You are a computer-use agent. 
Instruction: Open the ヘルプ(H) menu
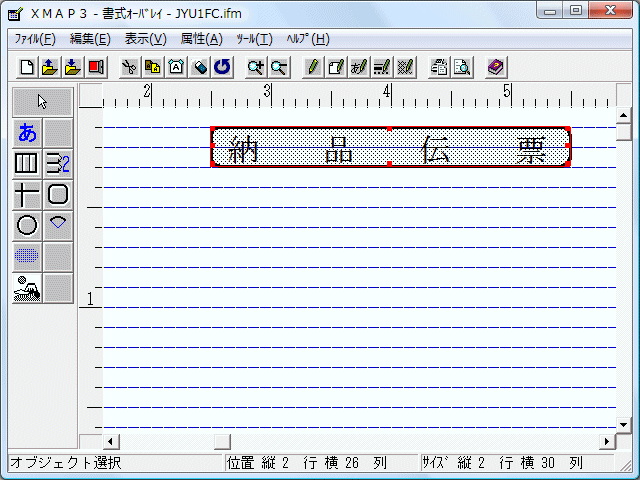(x=308, y=39)
